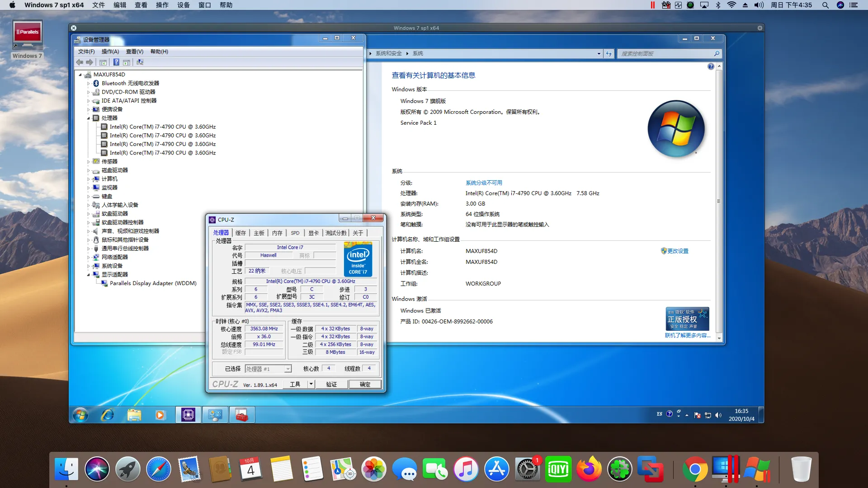Click Scan for hardware changes toolbar icon
This screenshot has height=488, width=868.
pos(140,62)
